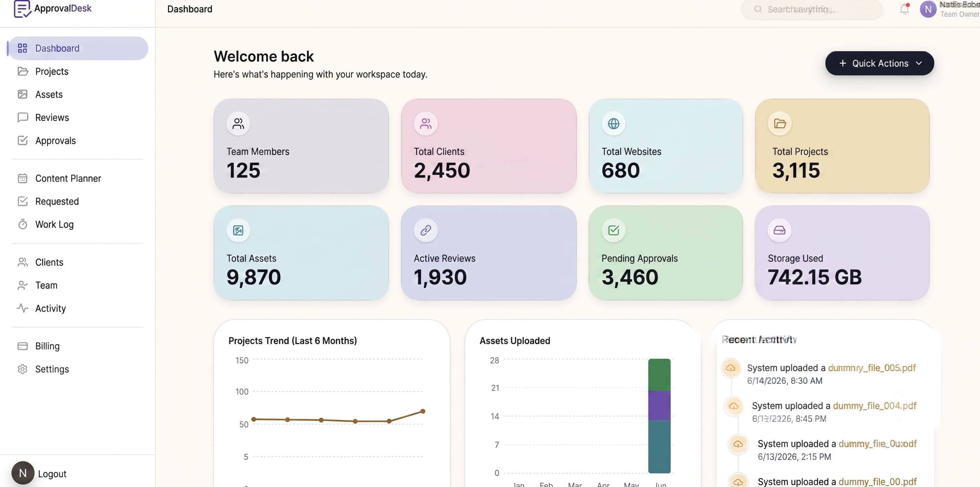
Task: Click the purple segment of the Jun bar
Action: point(659,405)
